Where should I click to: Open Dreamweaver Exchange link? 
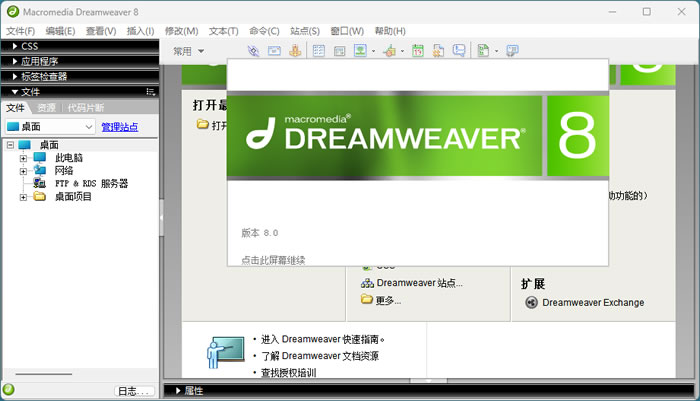pos(592,302)
